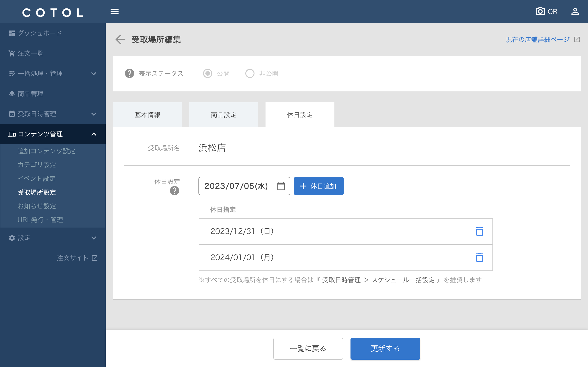
Task: Click the 休日追加 button
Action: (319, 186)
